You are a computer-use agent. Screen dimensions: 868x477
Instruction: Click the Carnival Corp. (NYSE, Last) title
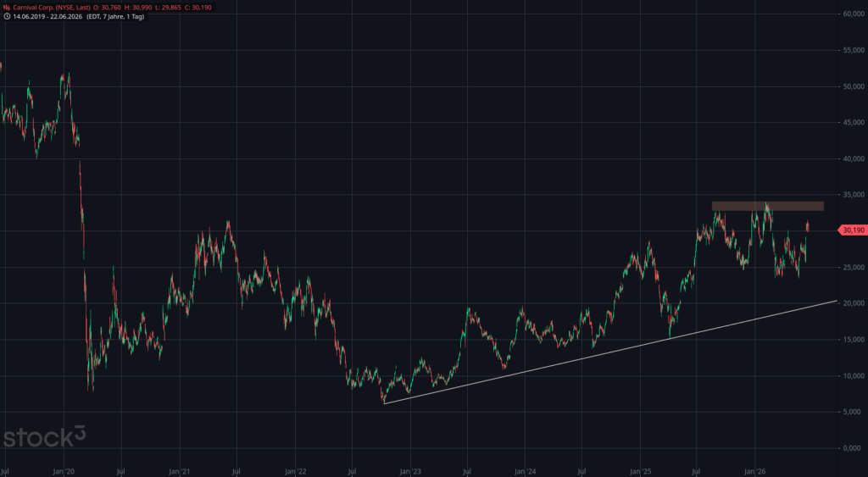[x=51, y=8]
